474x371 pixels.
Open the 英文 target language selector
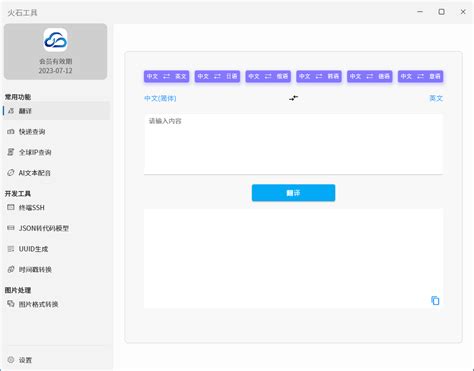tap(436, 98)
